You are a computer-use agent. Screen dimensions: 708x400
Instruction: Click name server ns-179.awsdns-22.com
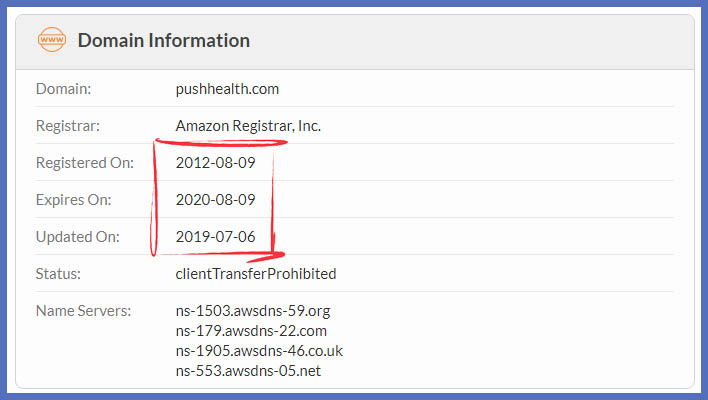click(251, 331)
